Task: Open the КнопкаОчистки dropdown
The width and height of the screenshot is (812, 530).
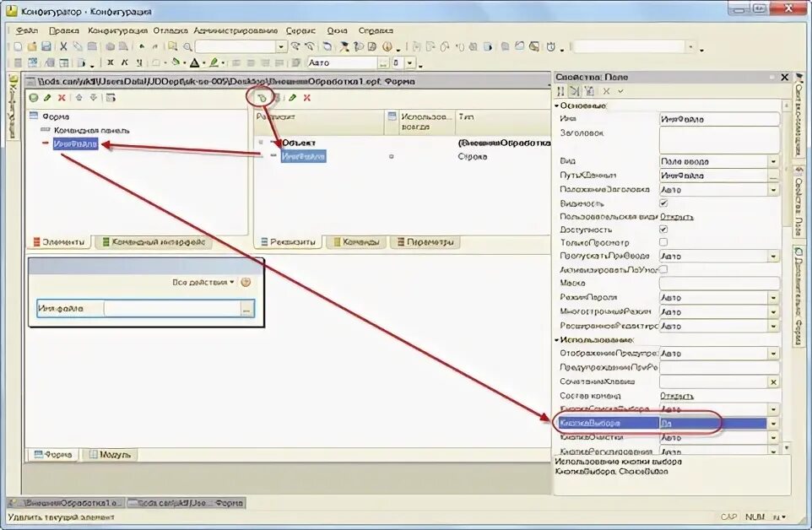Action: click(x=773, y=438)
